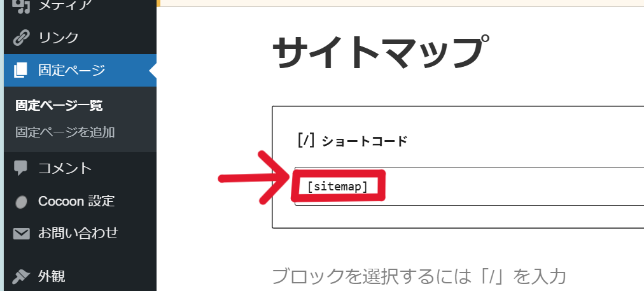Click the Cocoon 設定 circle icon
Image resolution: width=644 pixels, height=291 pixels.
tap(21, 202)
